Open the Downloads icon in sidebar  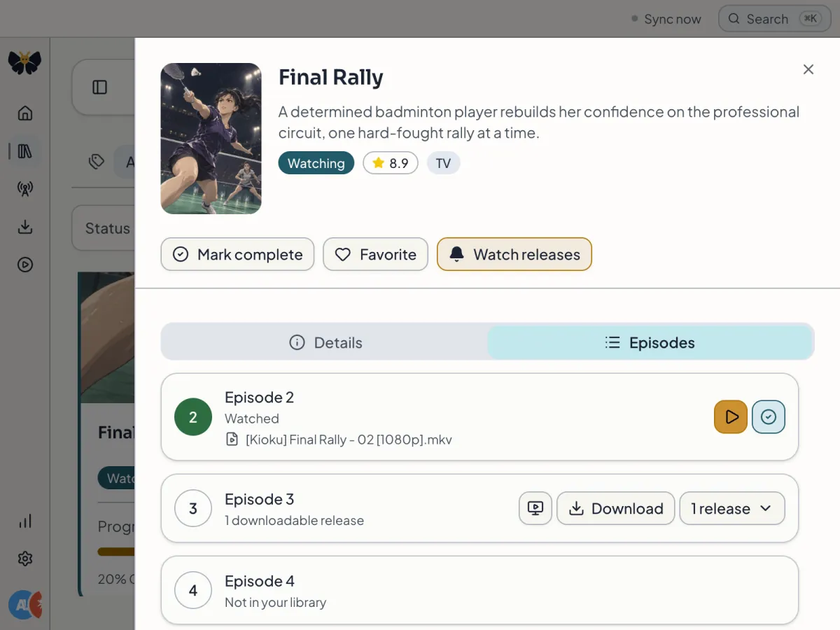[25, 227]
